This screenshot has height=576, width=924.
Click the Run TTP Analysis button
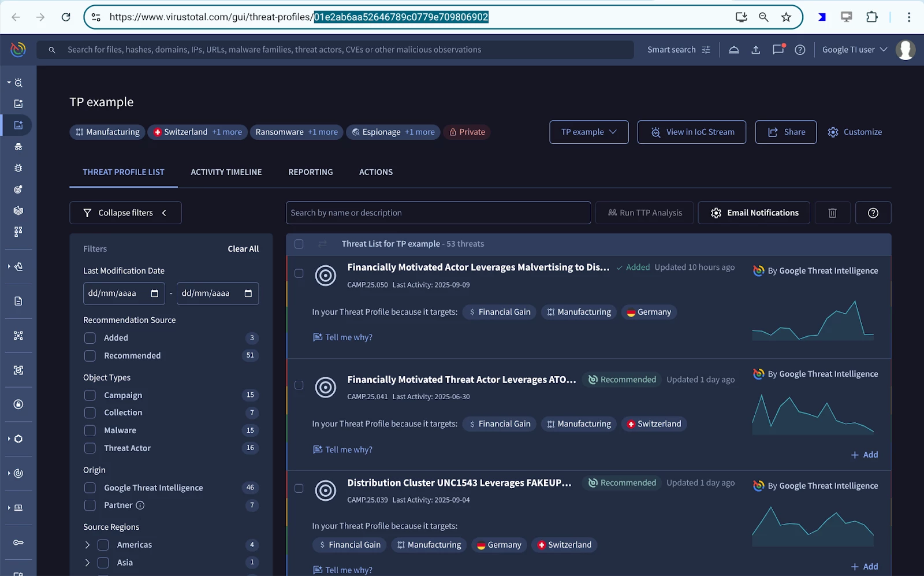[x=644, y=213]
